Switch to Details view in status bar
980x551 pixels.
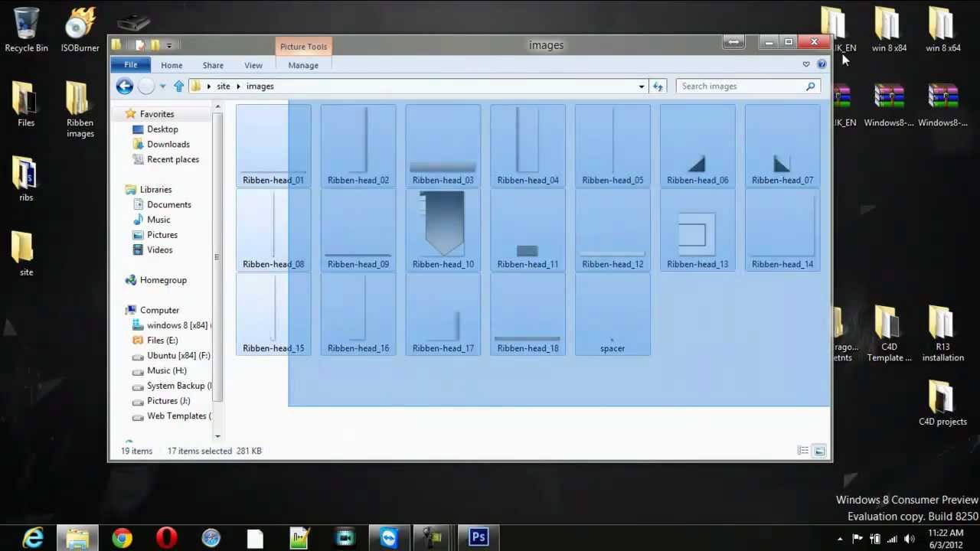(x=802, y=451)
